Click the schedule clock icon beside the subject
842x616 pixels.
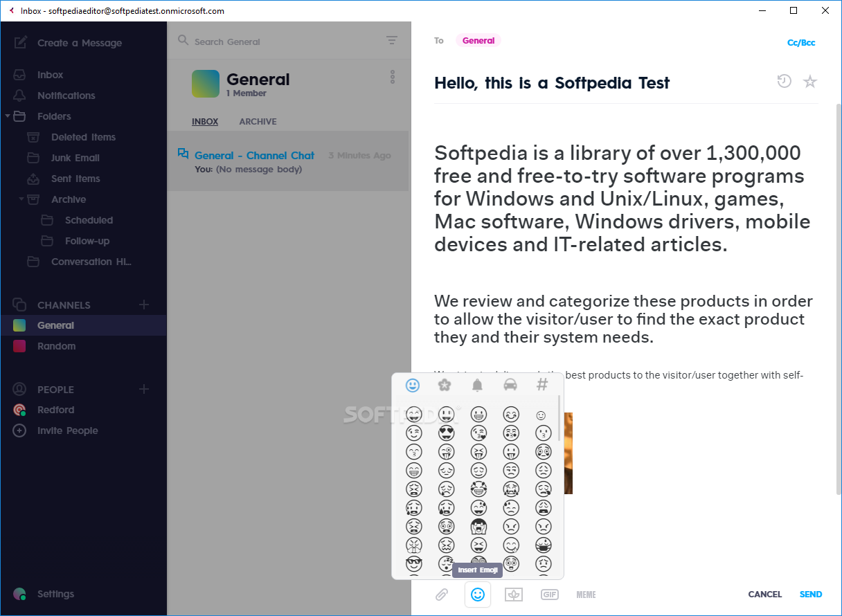[784, 81]
